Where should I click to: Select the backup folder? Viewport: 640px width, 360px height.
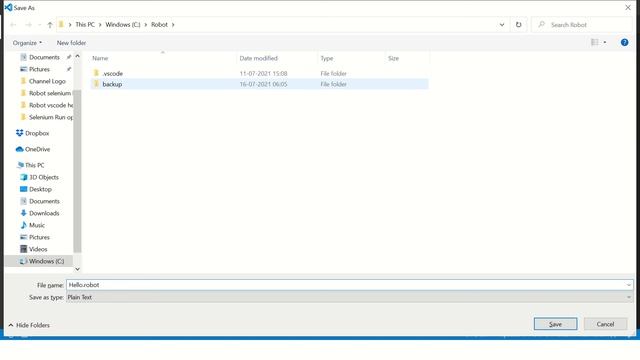(260, 84)
